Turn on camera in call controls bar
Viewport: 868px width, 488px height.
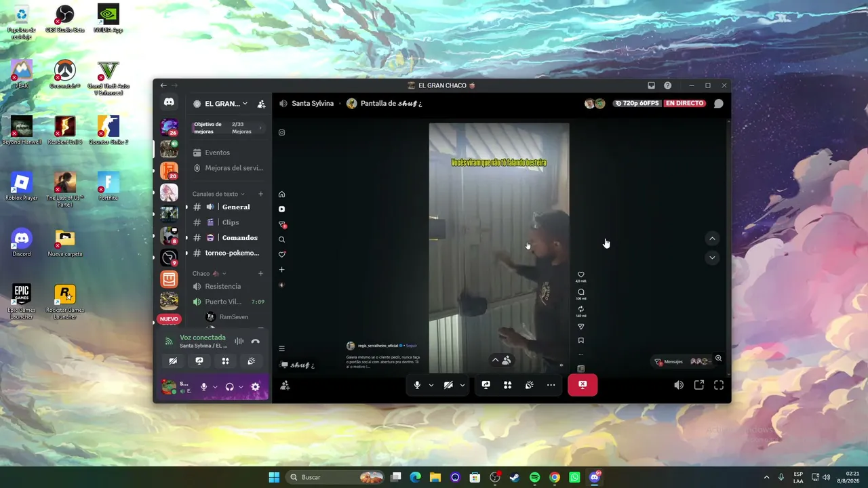pyautogui.click(x=448, y=385)
